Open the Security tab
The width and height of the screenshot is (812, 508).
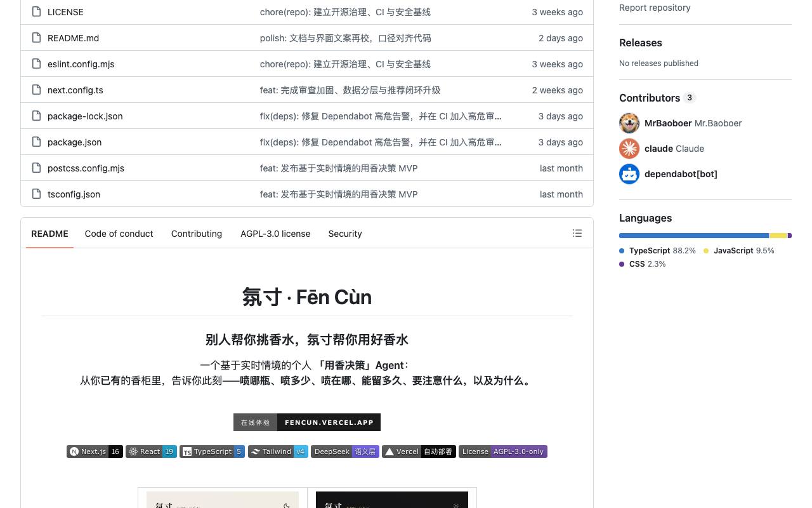click(x=345, y=234)
